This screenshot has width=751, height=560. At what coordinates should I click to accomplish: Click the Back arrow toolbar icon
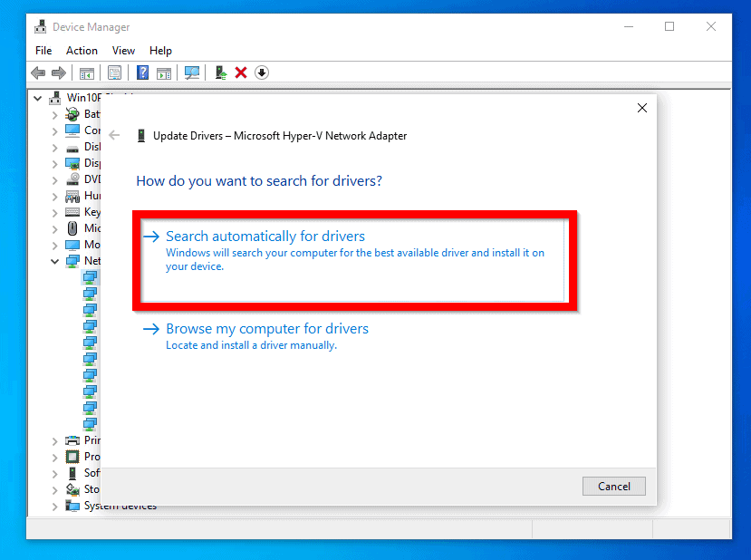(x=38, y=72)
